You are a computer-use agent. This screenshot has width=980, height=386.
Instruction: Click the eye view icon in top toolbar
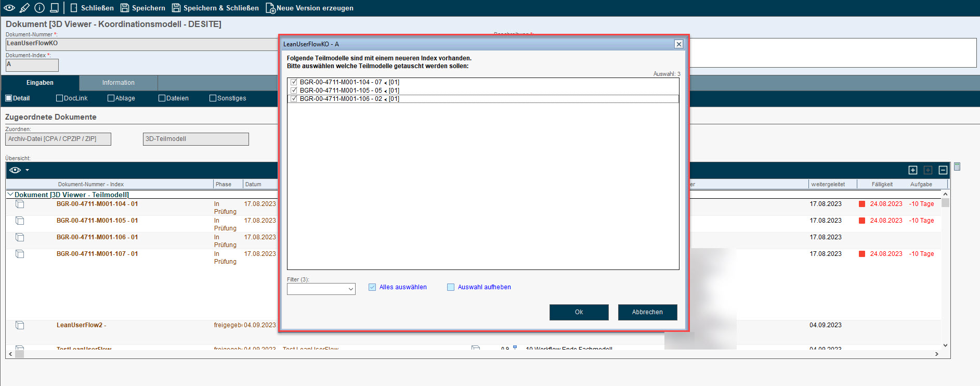9,8
